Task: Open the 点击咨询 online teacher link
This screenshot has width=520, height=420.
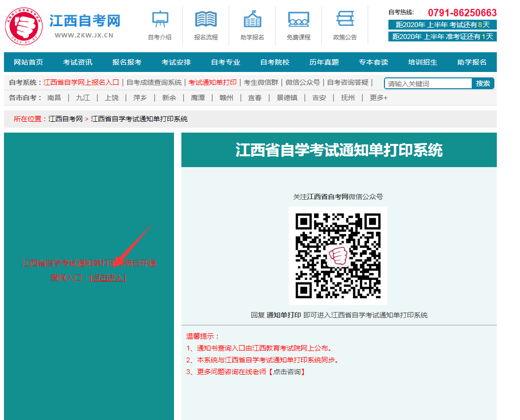Action: (287, 372)
